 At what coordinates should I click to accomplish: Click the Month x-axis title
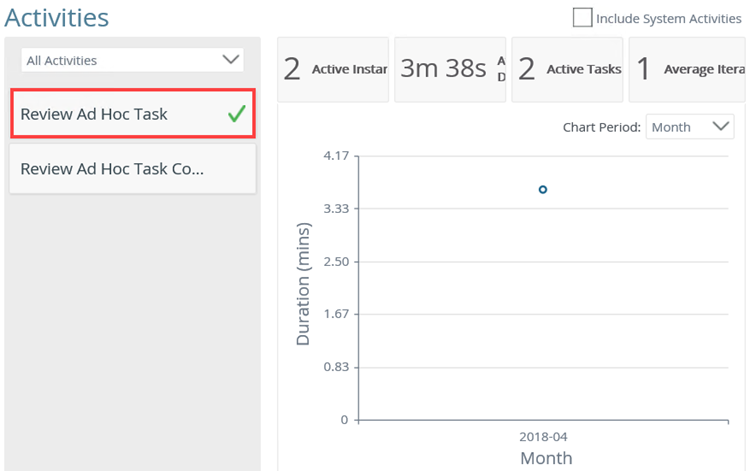[546, 458]
